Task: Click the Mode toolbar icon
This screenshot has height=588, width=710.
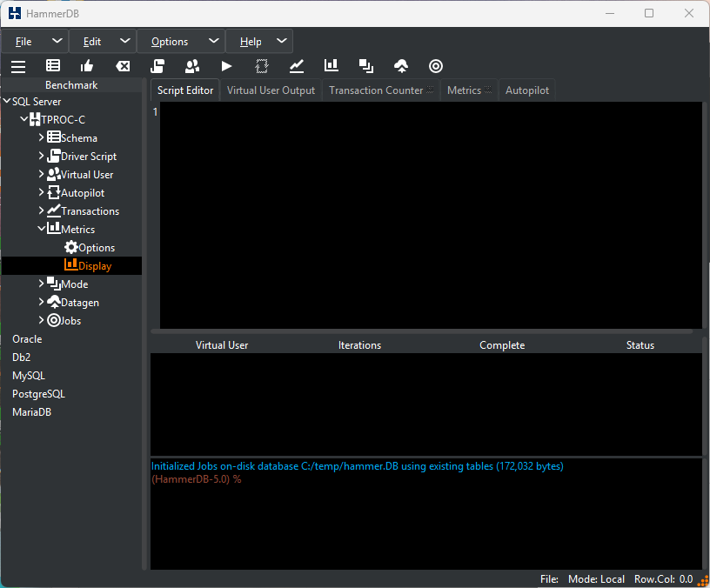Action: [x=366, y=66]
